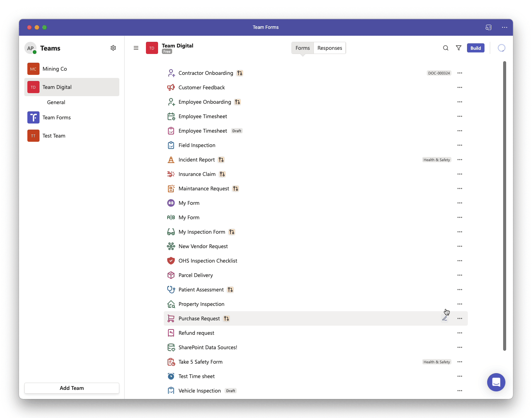
Task: Open the title bar more options ellipsis
Action: click(505, 27)
